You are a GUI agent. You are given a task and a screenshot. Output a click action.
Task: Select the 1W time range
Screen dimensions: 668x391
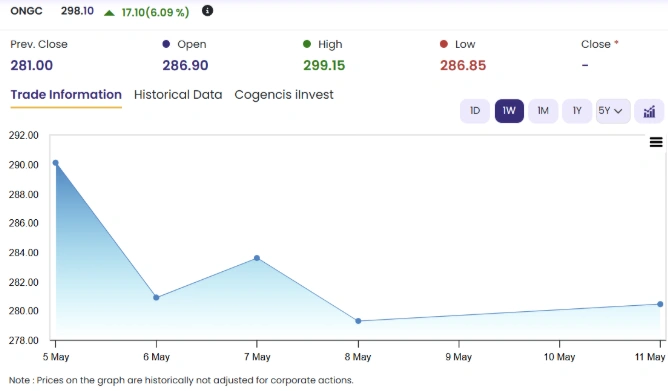[509, 111]
